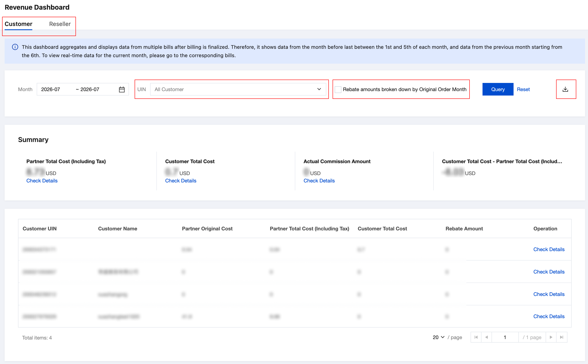
Task: Select the Customer tab
Action: (x=18, y=24)
